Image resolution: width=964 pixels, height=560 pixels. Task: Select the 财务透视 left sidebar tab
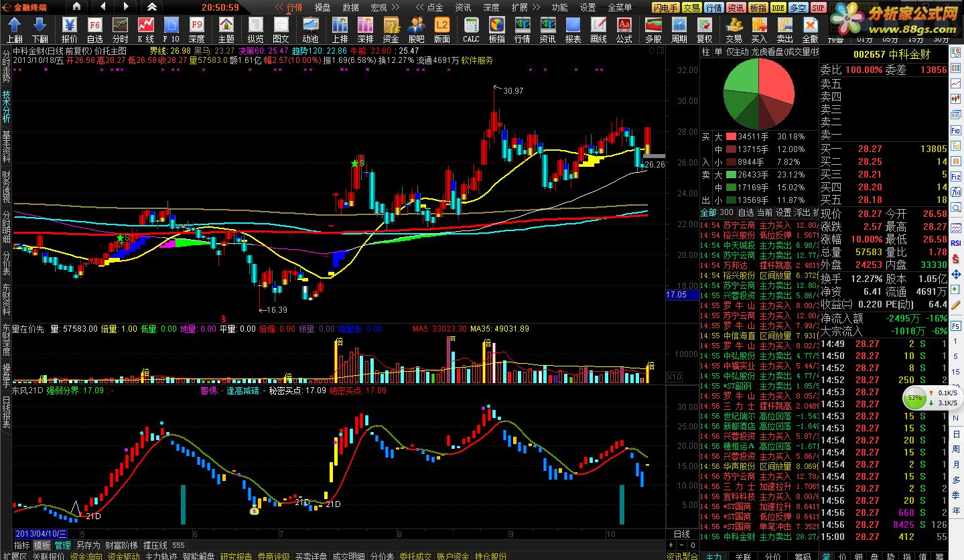point(6,187)
